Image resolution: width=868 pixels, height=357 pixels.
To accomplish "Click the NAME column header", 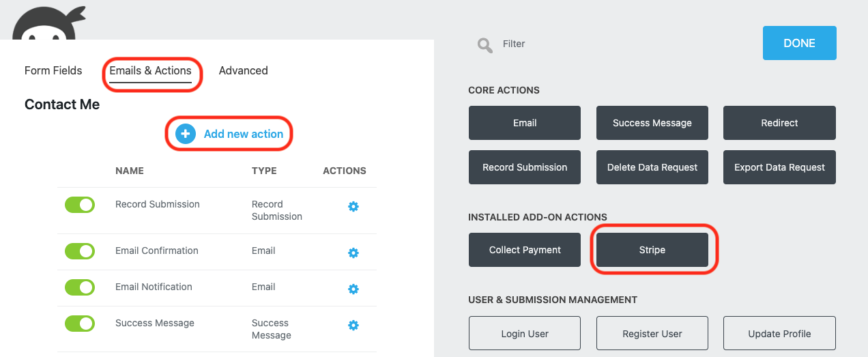I will click(130, 171).
